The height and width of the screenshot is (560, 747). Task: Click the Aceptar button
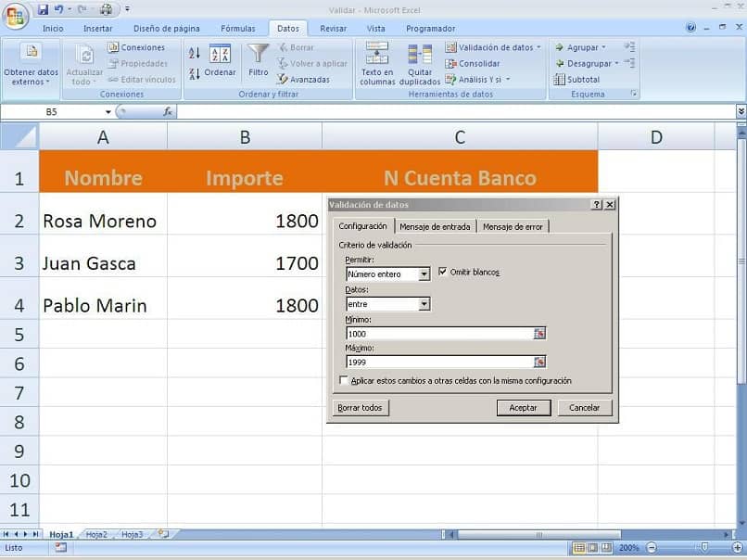point(523,408)
